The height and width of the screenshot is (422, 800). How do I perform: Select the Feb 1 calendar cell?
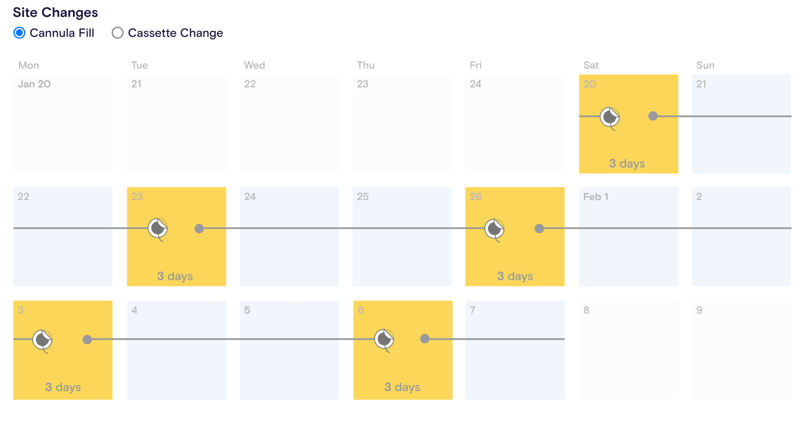[629, 237]
